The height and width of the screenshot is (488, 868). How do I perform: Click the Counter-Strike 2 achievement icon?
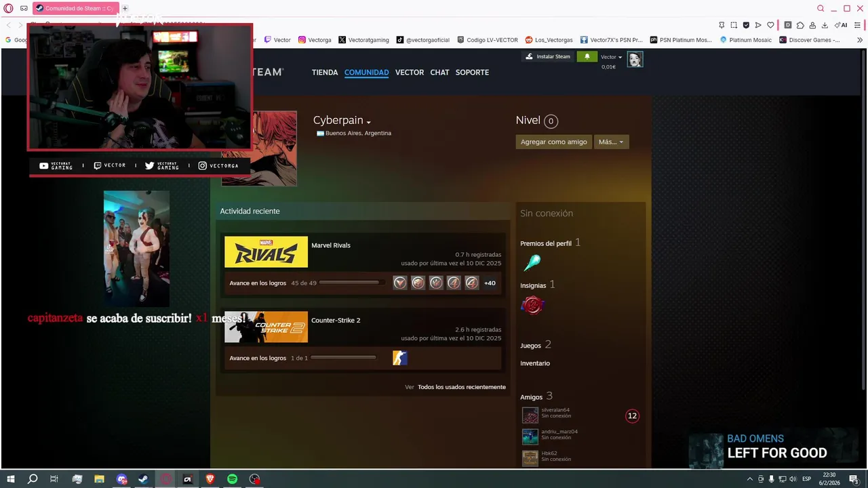(400, 358)
